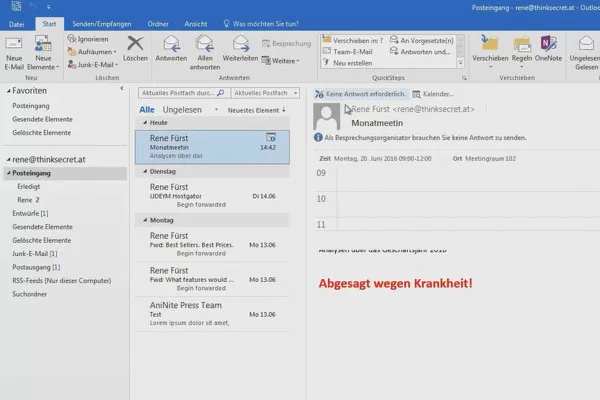Select the Antworten und... quick step
Screen dimensions: 600x400
pyautogui.click(x=420, y=52)
